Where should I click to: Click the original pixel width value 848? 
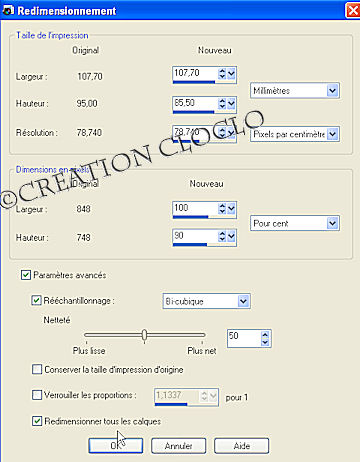click(x=83, y=209)
